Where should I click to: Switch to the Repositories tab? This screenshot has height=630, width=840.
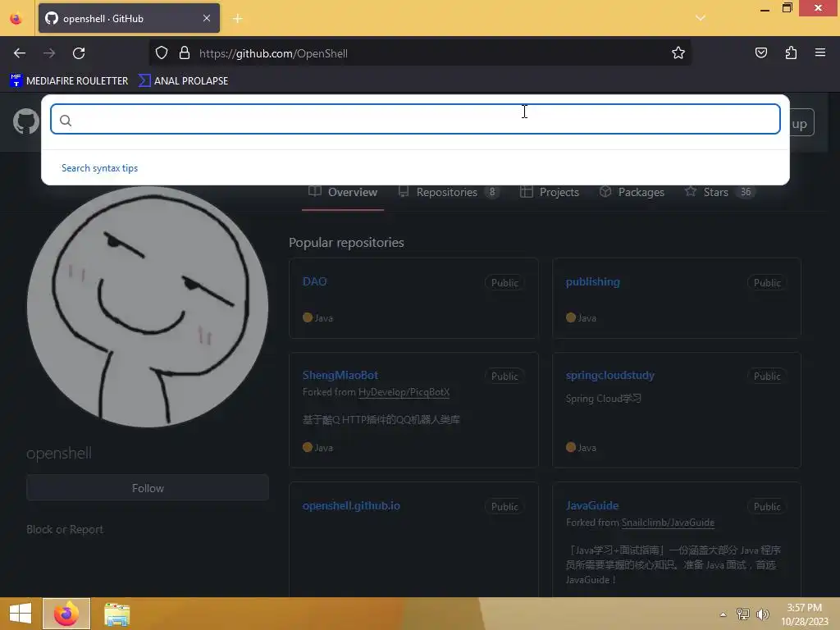pos(449,192)
